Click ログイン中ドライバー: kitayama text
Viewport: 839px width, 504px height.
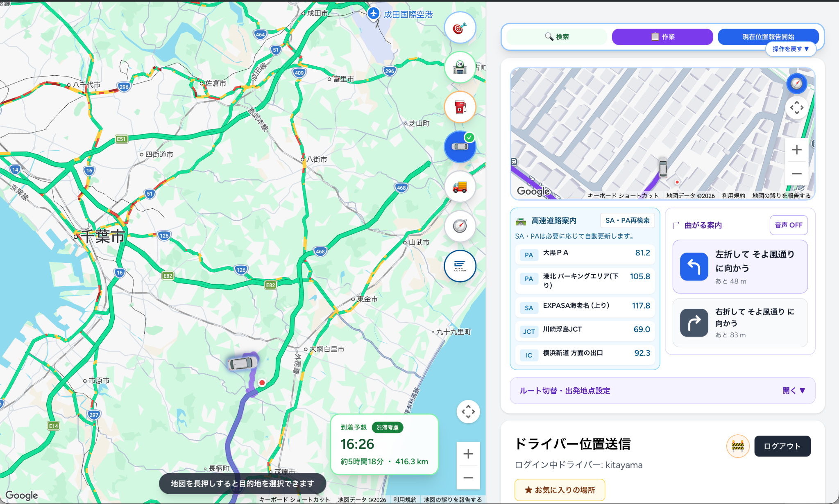point(578,465)
